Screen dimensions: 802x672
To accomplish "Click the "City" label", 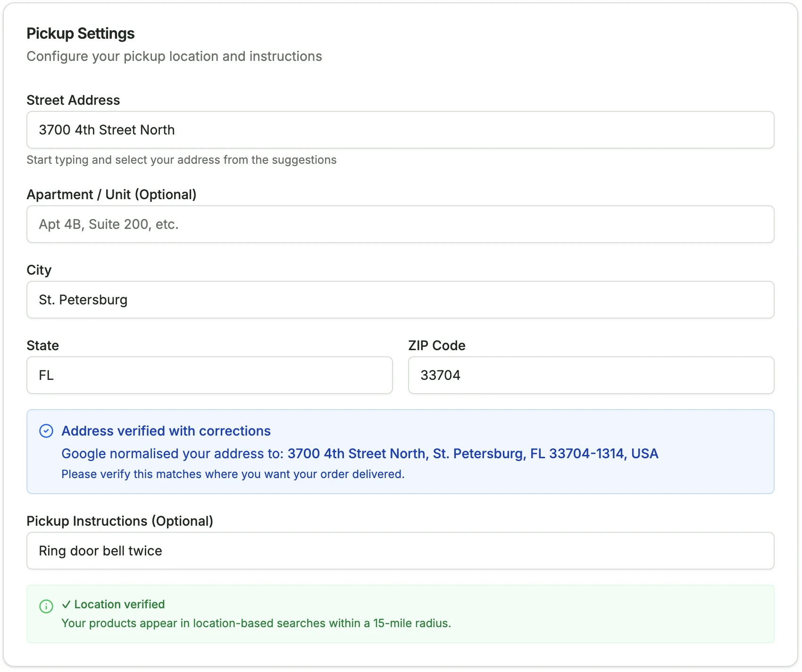I will click(x=39, y=270).
